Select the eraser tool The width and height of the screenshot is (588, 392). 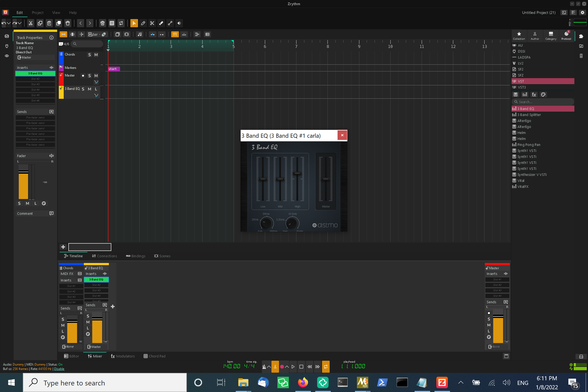[161, 23]
